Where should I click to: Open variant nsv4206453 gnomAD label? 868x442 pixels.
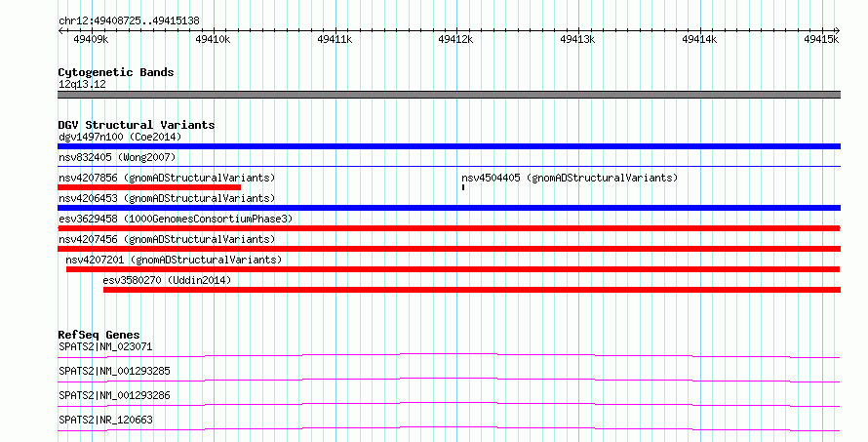pos(167,198)
